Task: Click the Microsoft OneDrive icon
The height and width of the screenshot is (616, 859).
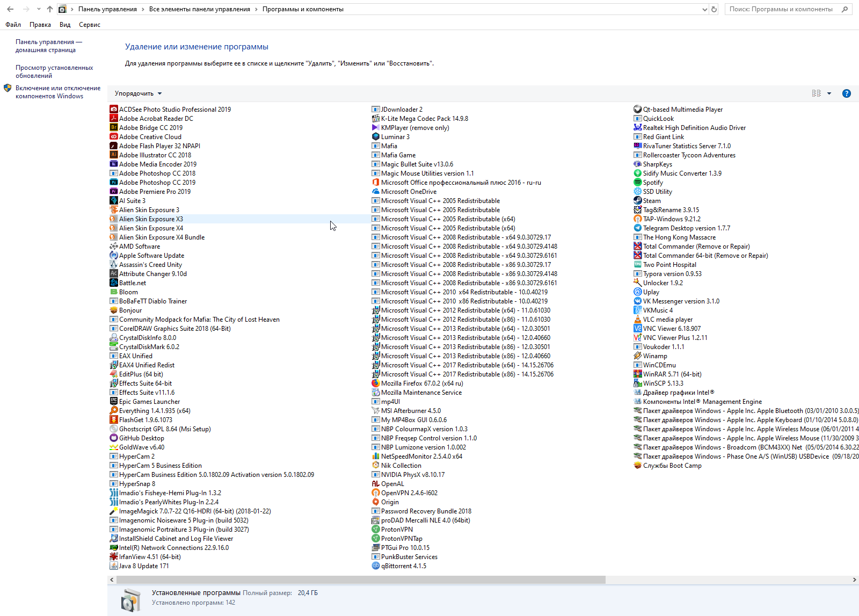Action: (376, 192)
